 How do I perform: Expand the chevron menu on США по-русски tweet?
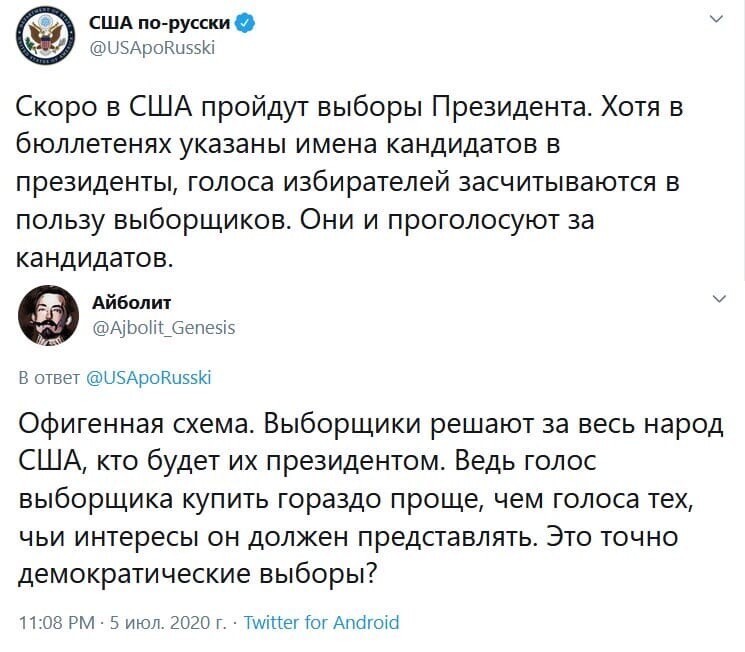tap(716, 19)
